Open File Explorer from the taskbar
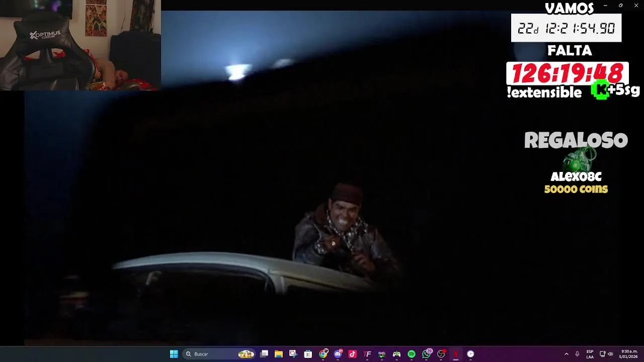Viewport: 644px width, 362px height. click(278, 354)
